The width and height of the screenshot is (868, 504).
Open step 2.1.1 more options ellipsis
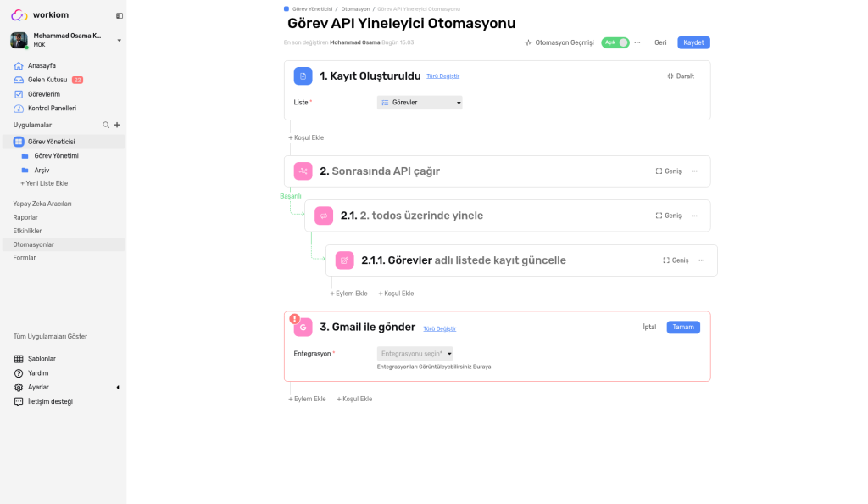coord(701,260)
